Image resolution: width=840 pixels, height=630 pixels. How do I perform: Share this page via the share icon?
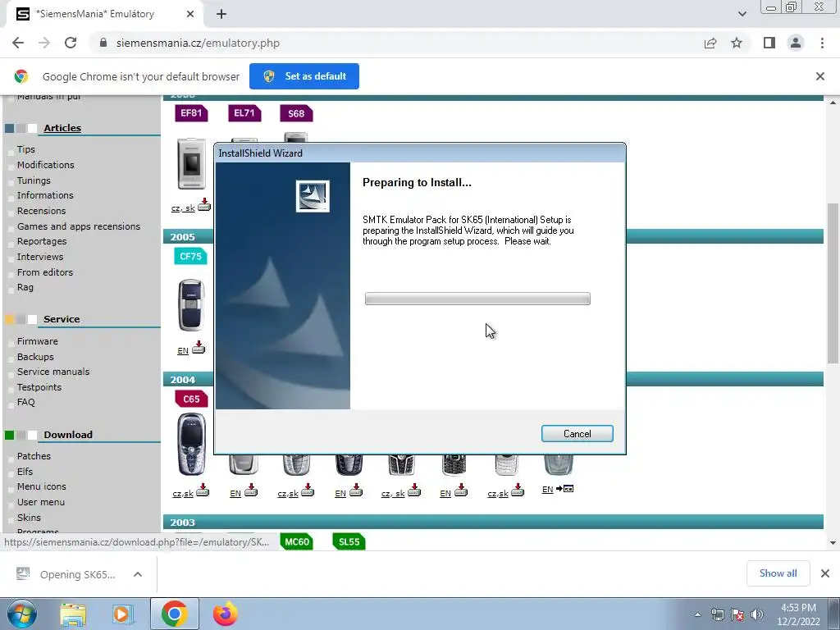tap(710, 43)
